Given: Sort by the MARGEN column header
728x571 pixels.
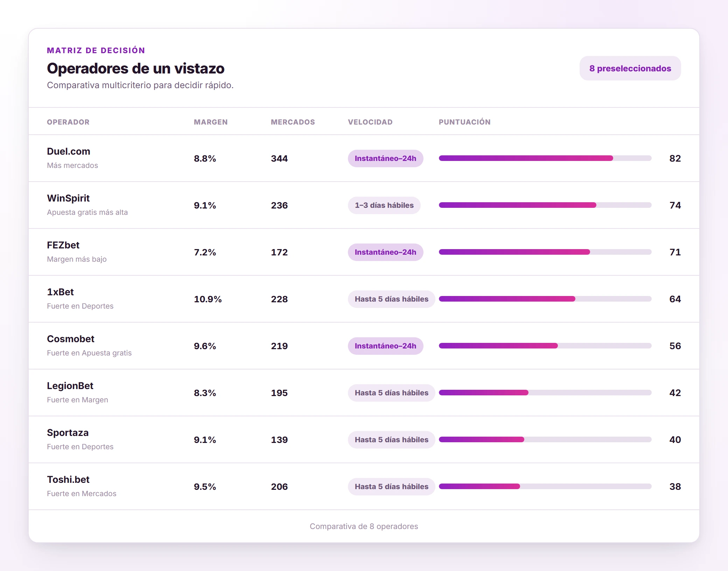Looking at the screenshot, I should pyautogui.click(x=211, y=122).
